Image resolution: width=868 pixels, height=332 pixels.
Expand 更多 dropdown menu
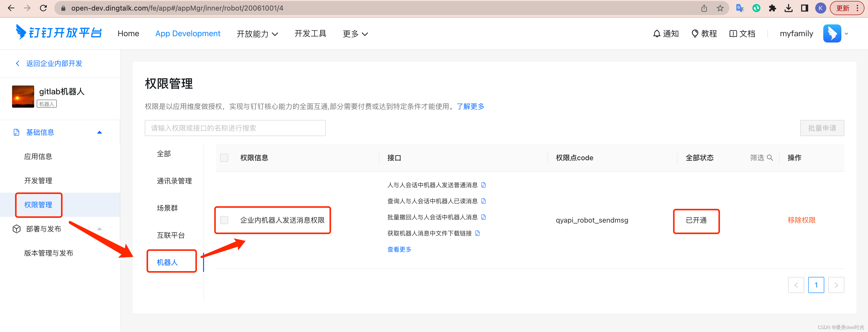tap(355, 34)
